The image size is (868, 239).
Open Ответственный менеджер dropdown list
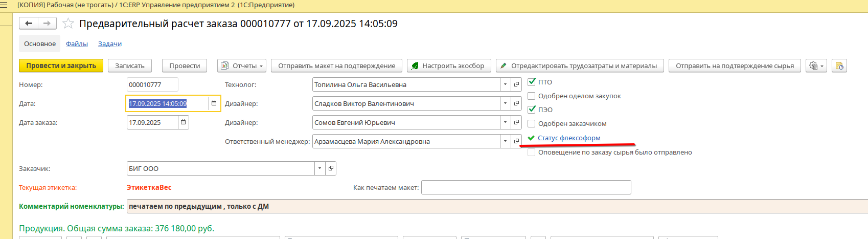tap(505, 141)
